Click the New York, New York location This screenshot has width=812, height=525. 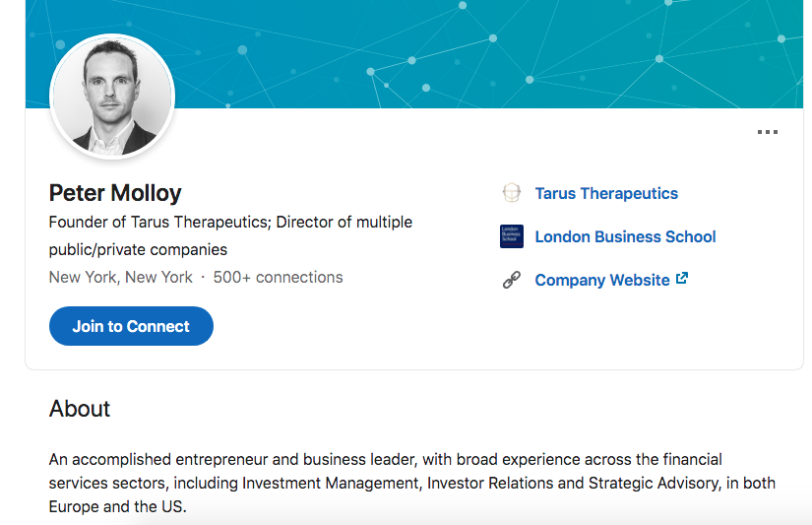click(121, 277)
